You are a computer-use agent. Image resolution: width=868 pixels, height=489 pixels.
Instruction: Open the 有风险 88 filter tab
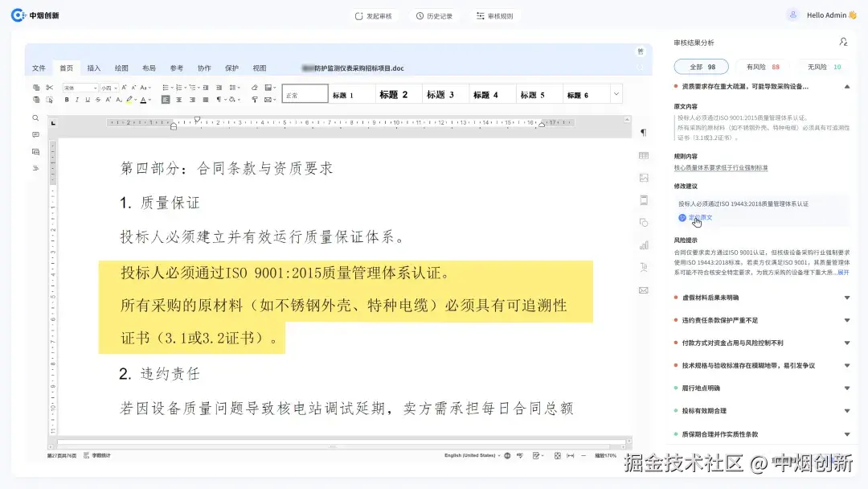pyautogui.click(x=764, y=66)
